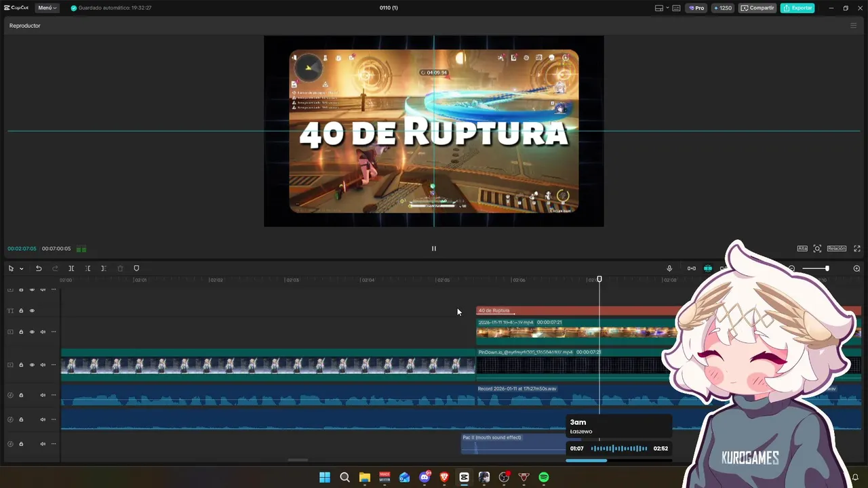Open fullscreen player view
This screenshot has width=868, height=488.
coord(857,249)
